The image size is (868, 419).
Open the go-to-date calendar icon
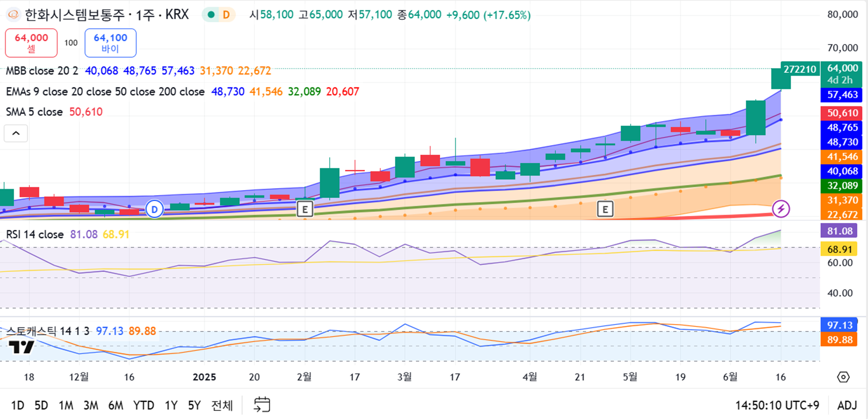point(262,405)
